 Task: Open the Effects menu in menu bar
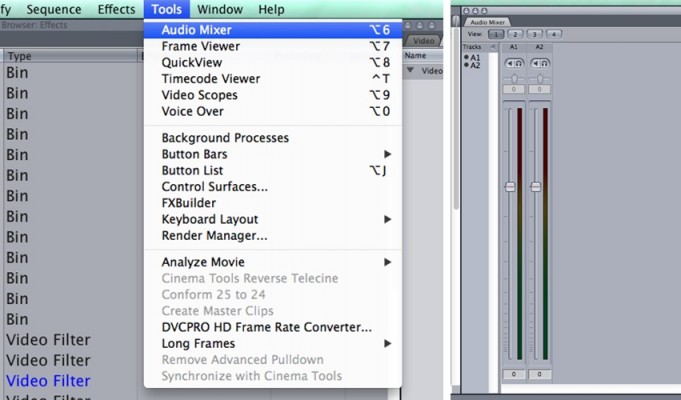[x=116, y=9]
